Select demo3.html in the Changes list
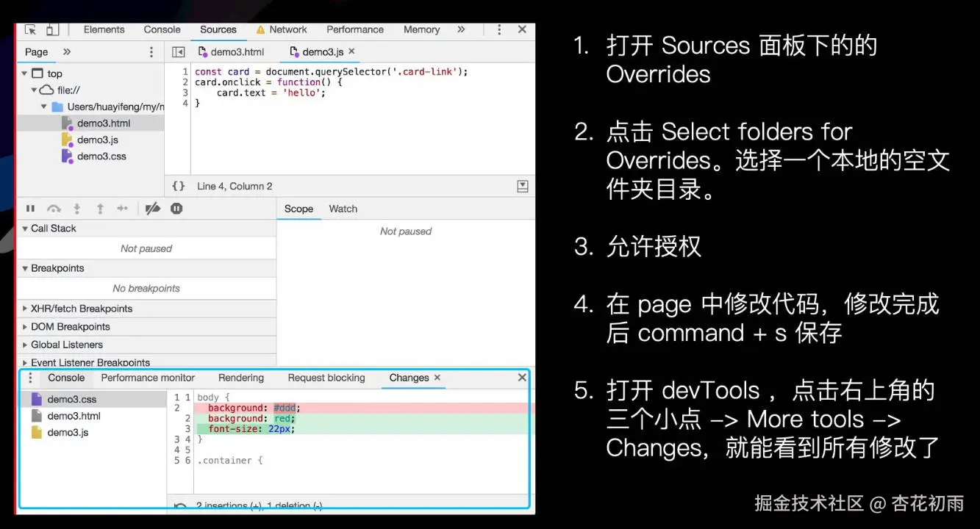 pyautogui.click(x=74, y=417)
